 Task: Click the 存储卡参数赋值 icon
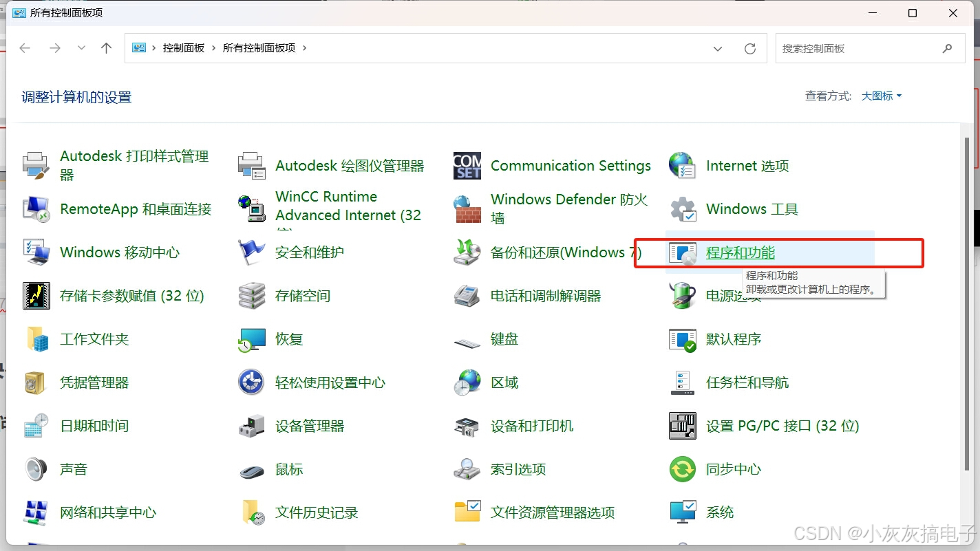36,296
